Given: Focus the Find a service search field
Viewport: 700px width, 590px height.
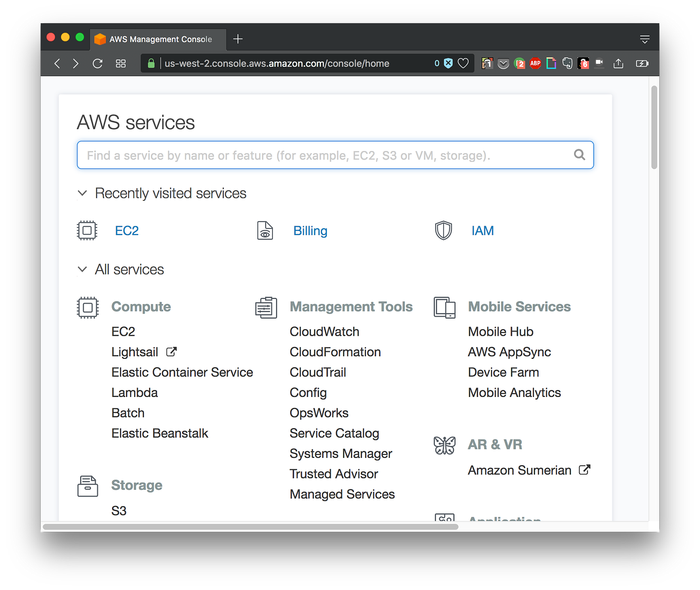Looking at the screenshot, I should pos(336,155).
